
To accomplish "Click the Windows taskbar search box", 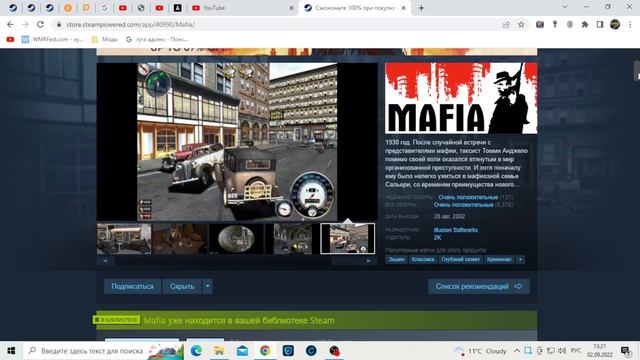I will (104, 351).
